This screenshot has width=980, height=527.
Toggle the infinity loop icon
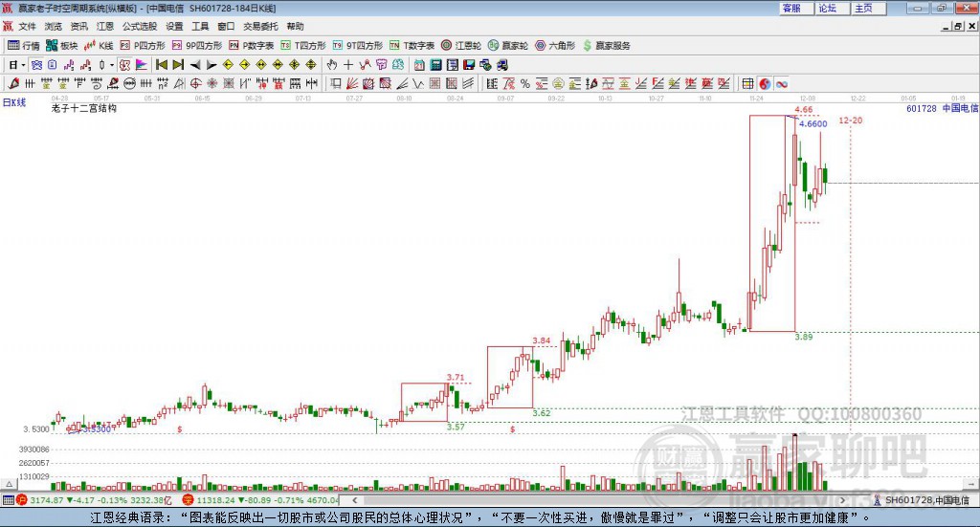pos(781,83)
